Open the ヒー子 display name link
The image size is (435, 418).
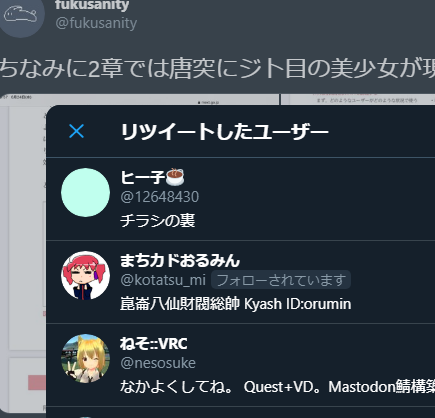click(142, 177)
